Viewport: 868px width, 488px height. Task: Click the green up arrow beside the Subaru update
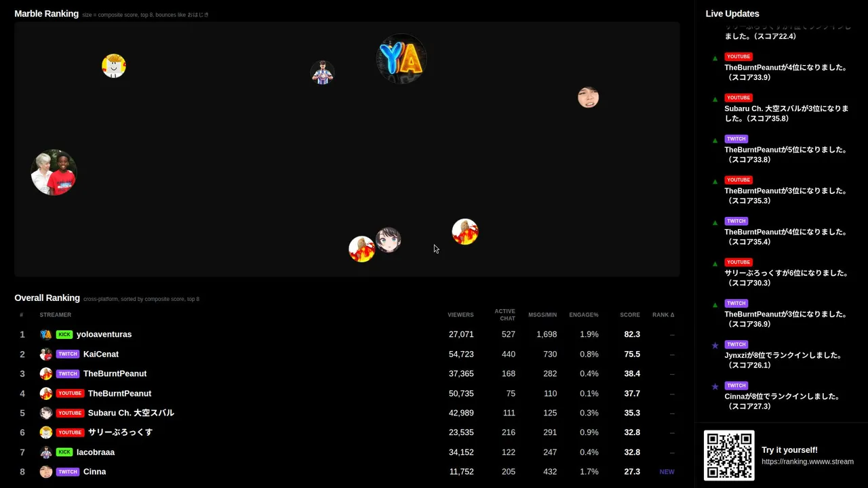[x=715, y=100]
